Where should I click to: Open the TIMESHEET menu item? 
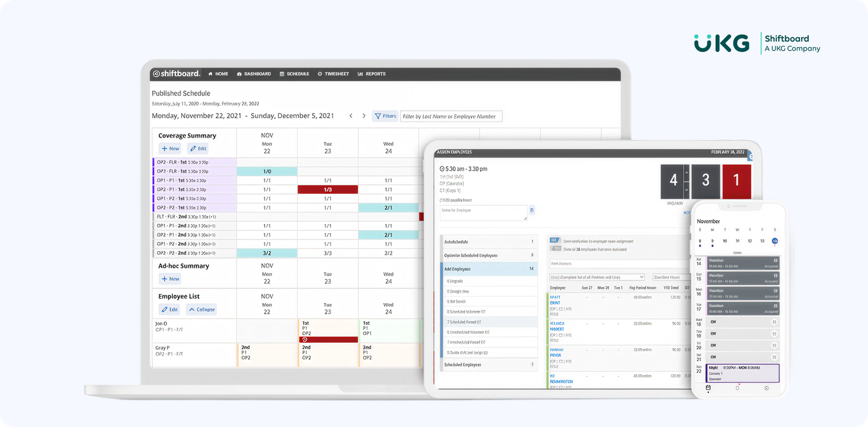pos(333,74)
